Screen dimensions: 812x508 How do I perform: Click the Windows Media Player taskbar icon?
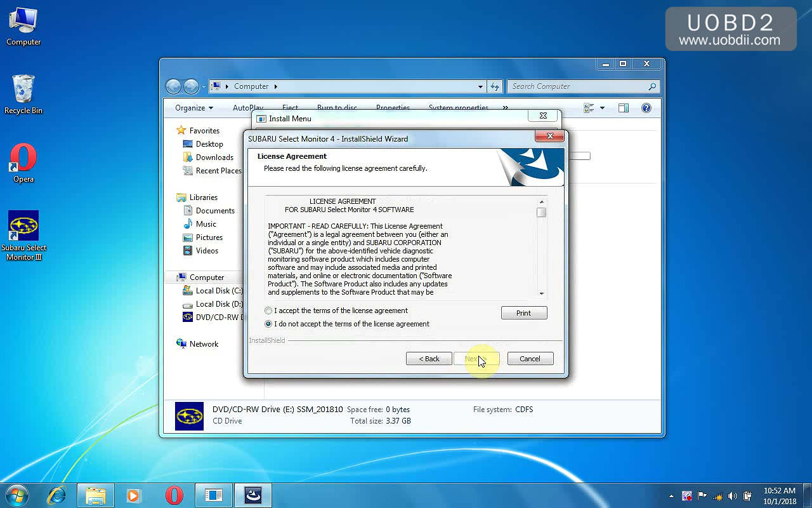[x=133, y=495]
